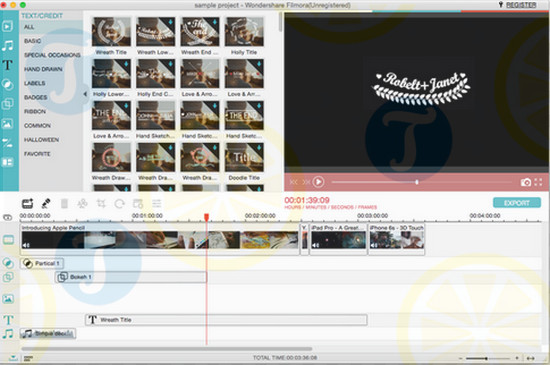Select the BASIC text category

(x=33, y=41)
